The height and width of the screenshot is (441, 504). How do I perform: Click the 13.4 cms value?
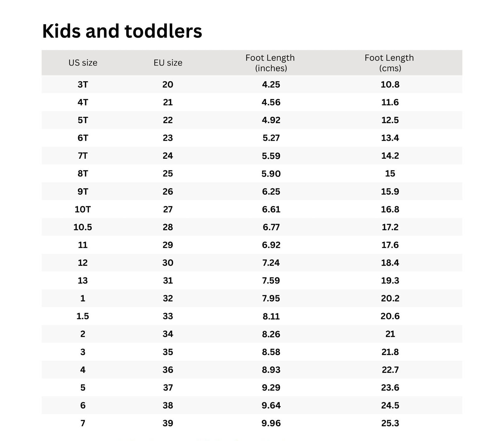tap(390, 138)
